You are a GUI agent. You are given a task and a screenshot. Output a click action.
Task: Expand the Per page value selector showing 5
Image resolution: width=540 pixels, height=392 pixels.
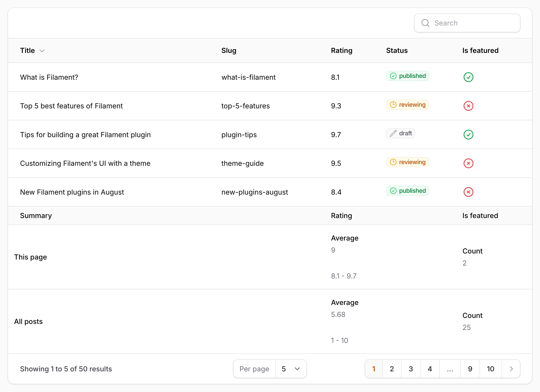[x=291, y=369]
